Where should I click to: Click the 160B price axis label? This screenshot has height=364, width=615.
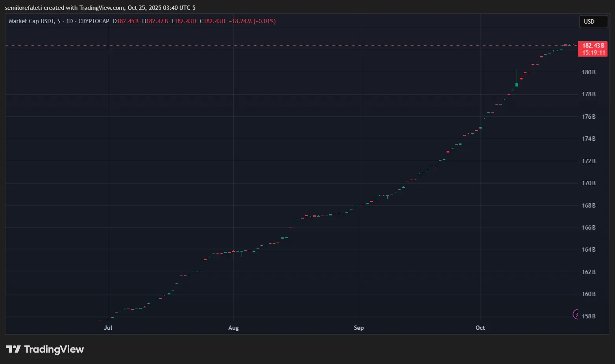[589, 294]
